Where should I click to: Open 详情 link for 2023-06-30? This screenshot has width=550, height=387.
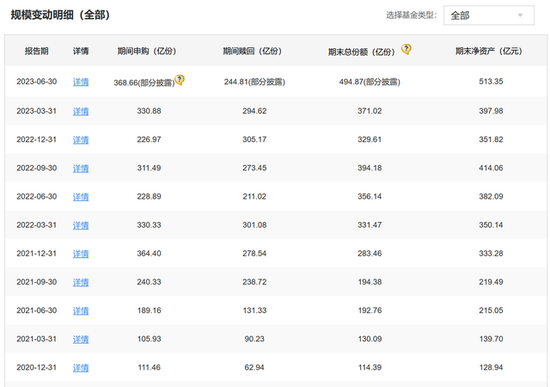pyautogui.click(x=81, y=82)
